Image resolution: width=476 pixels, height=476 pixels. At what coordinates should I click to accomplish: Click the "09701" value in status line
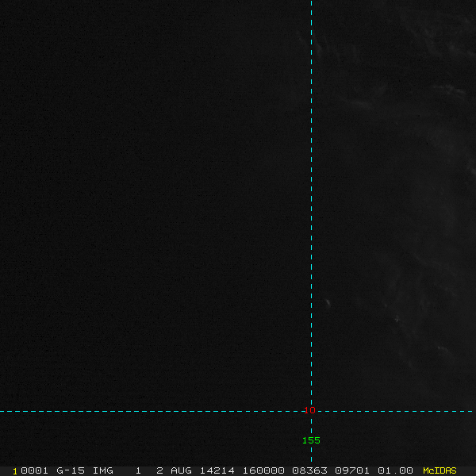pos(352,470)
